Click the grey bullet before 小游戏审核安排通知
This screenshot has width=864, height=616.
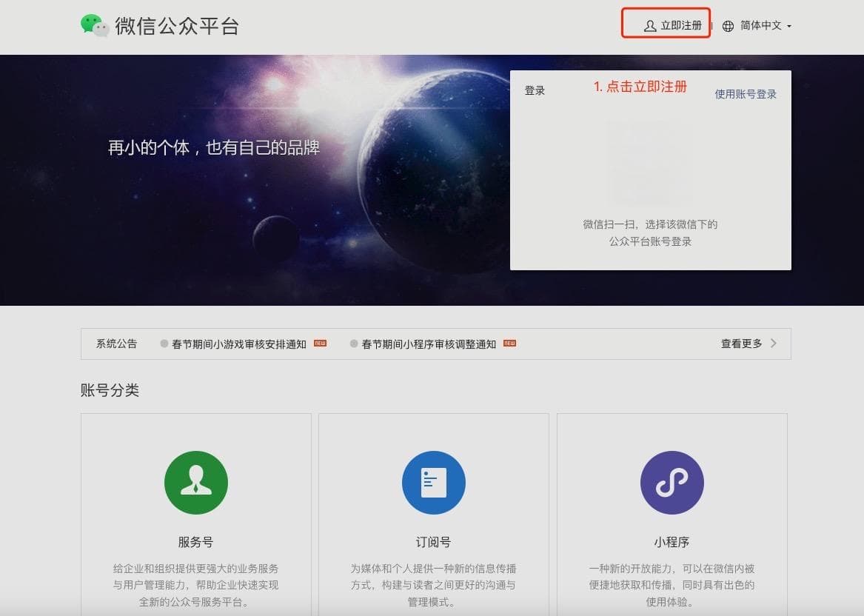point(164,344)
